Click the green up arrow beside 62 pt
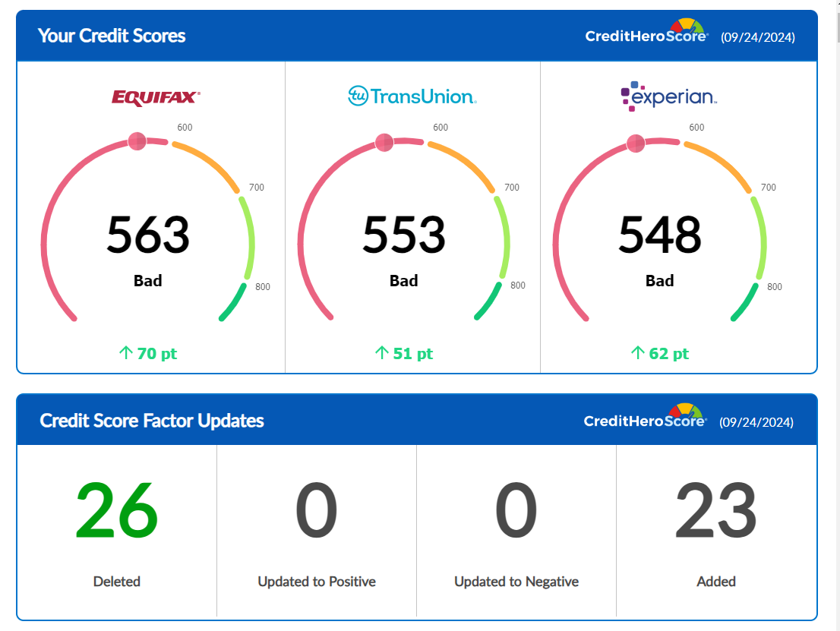 point(637,352)
